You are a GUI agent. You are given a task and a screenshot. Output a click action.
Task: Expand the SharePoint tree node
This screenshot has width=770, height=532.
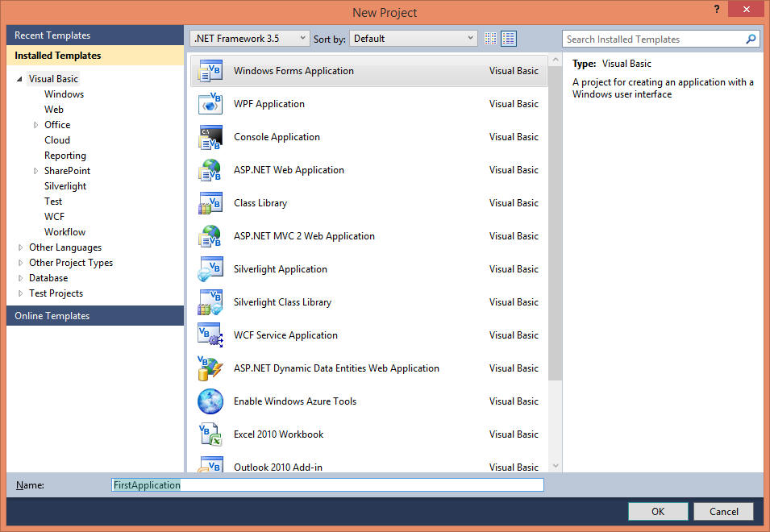(35, 171)
